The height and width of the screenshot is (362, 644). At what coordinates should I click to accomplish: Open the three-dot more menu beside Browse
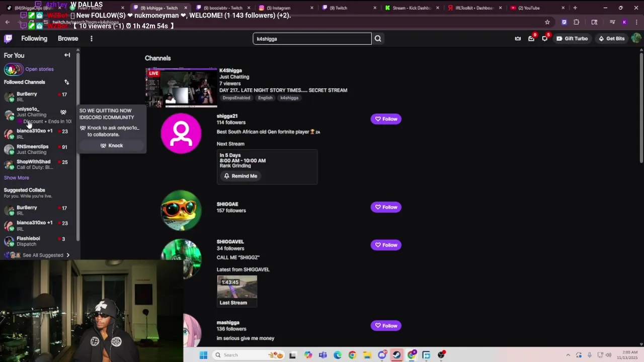(91, 39)
